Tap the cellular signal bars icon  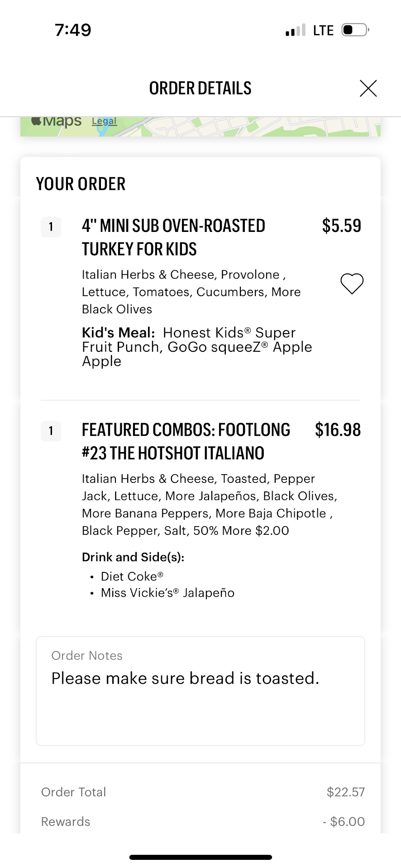click(x=296, y=30)
